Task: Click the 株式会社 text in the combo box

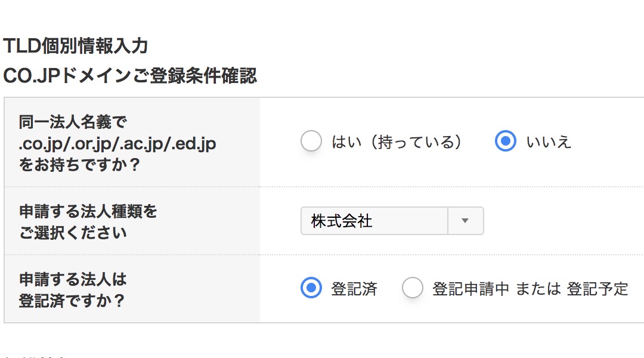Action: (x=342, y=221)
